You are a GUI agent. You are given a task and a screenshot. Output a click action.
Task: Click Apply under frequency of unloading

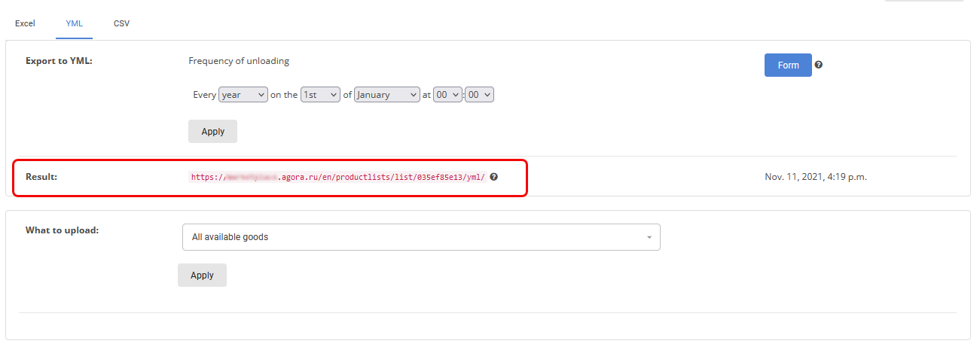click(x=212, y=131)
